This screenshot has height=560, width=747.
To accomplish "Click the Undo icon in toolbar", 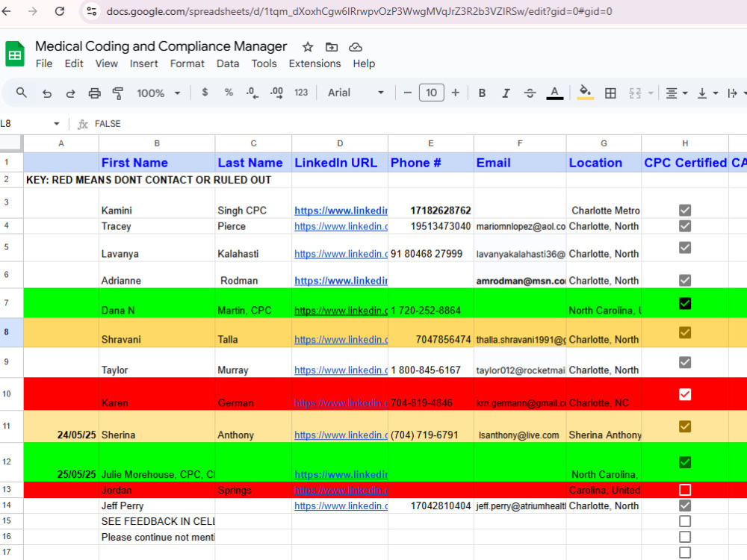I will (46, 93).
